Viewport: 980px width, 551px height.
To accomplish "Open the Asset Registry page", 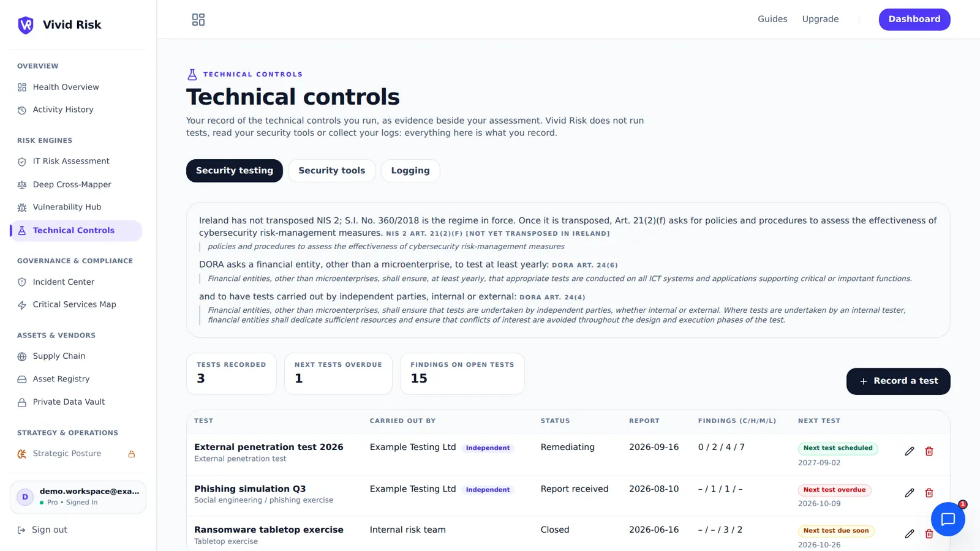I will (x=77, y=379).
